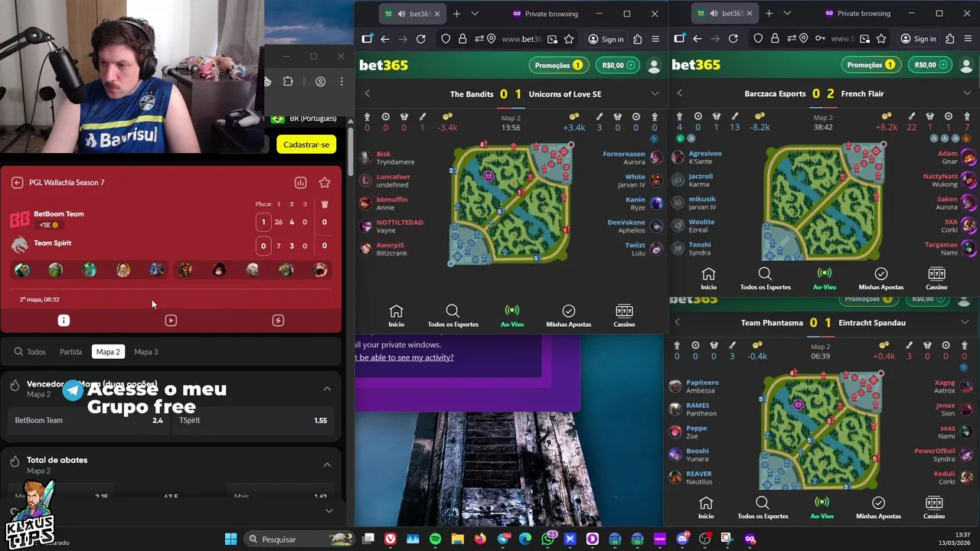Open extensions puzzle icon in left browser
This screenshot has width=980, height=551.
(288, 82)
